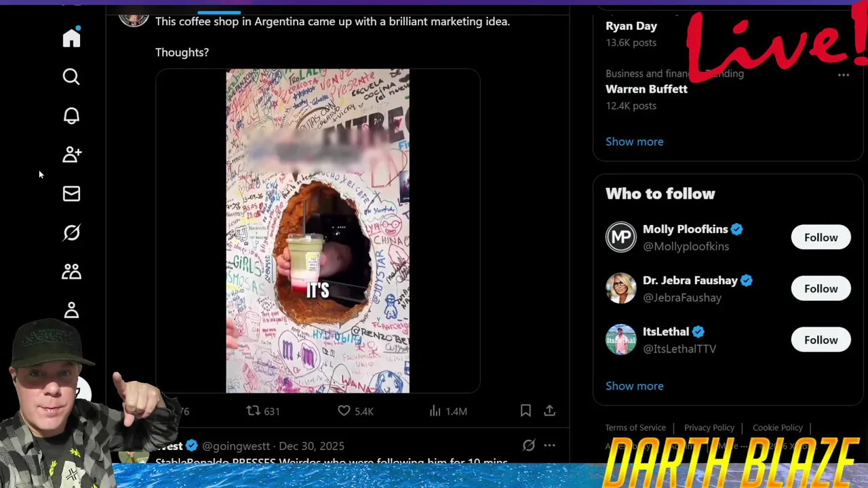This screenshot has height=488, width=868.
Task: Open the Privacy Policy link
Action: (x=709, y=428)
